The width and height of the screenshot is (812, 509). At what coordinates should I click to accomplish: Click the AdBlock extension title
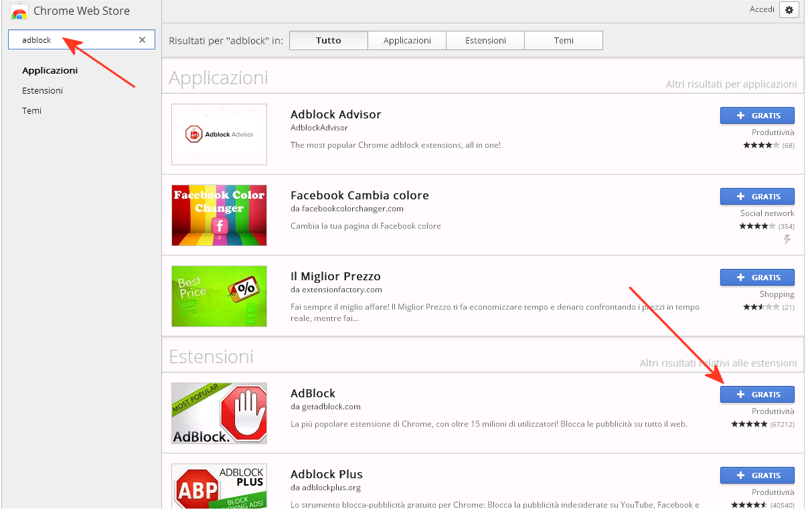point(313,393)
